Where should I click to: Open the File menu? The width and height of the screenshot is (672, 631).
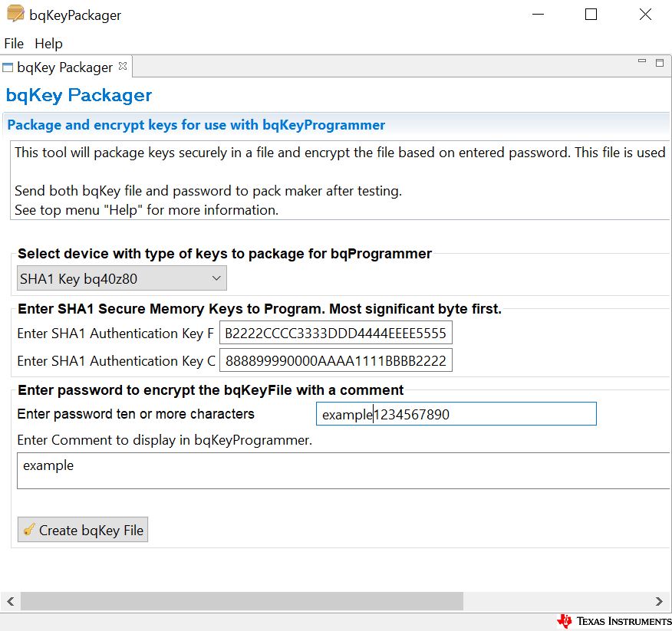pos(14,44)
